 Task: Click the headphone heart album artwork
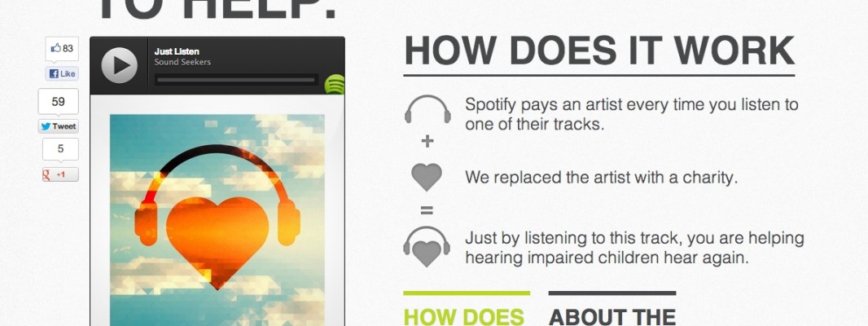(x=217, y=219)
